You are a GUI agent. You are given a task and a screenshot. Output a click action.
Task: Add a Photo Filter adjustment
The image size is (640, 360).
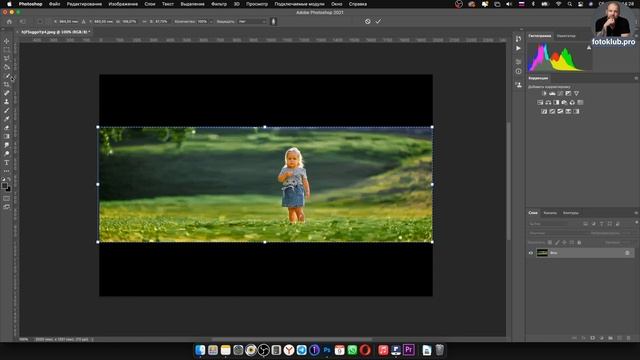pyautogui.click(x=564, y=102)
